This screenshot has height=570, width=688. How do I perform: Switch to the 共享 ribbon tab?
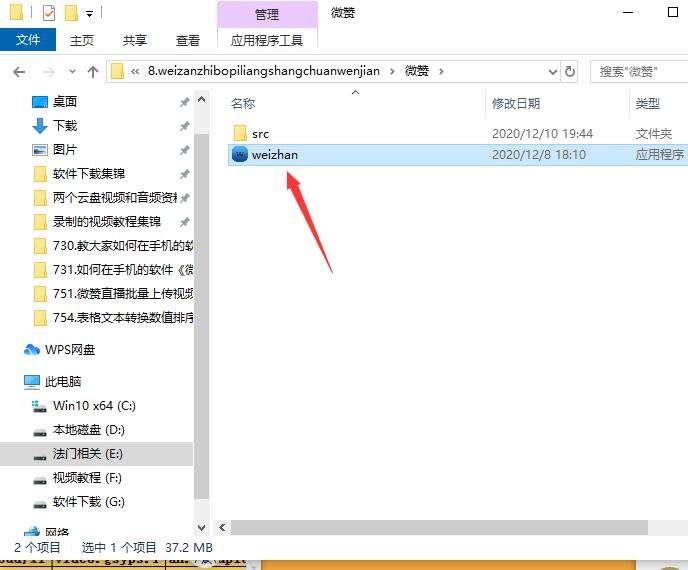135,40
